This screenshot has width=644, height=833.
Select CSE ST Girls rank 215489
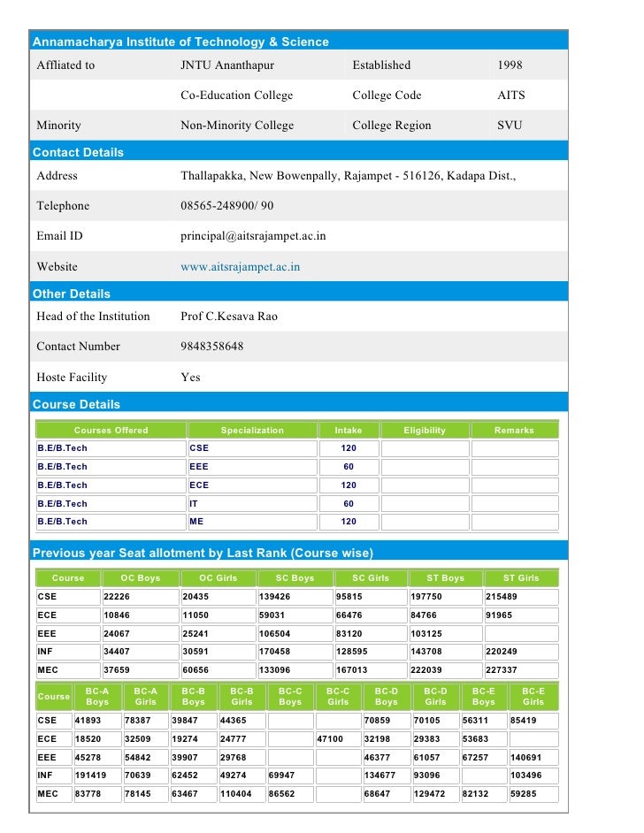[501, 597]
